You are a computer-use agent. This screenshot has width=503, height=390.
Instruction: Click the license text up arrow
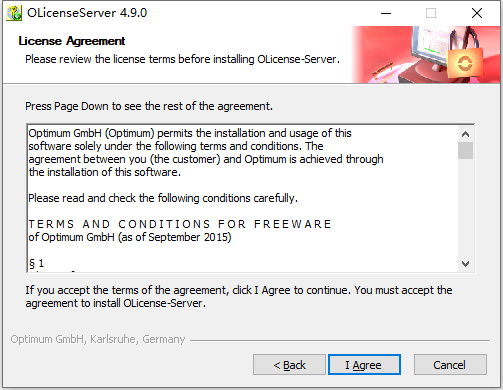point(465,134)
